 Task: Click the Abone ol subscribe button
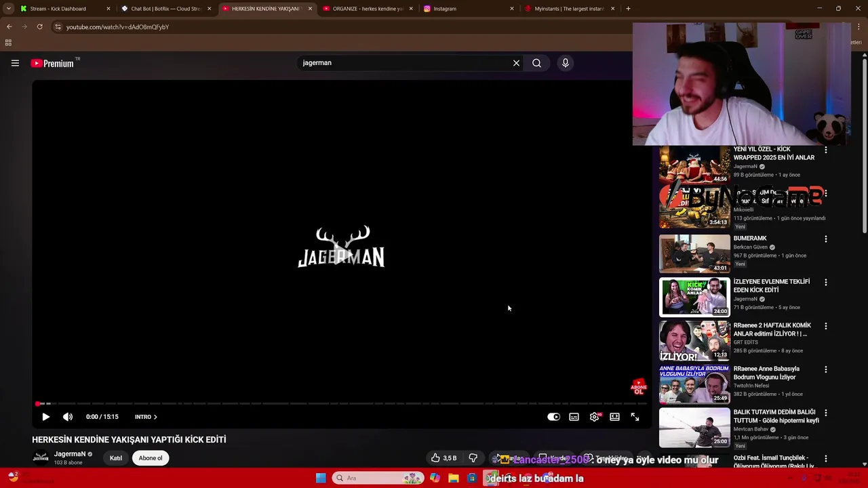pos(151,458)
